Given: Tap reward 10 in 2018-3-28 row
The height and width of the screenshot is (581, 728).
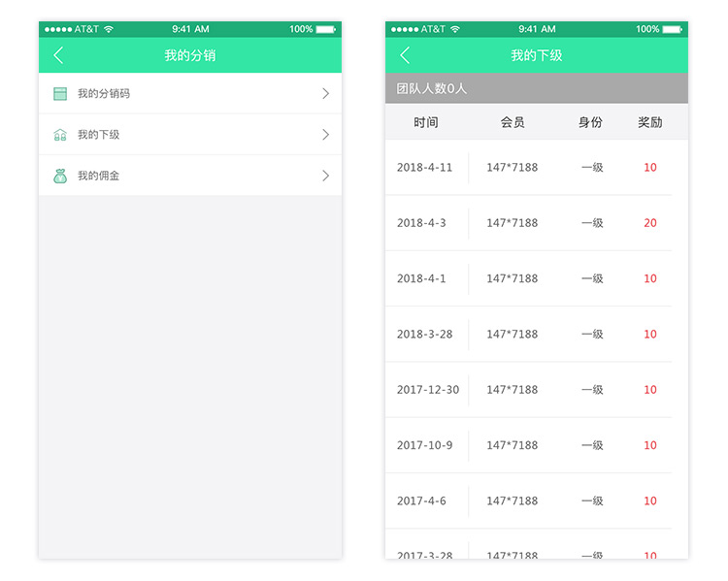Looking at the screenshot, I should pyautogui.click(x=650, y=335).
